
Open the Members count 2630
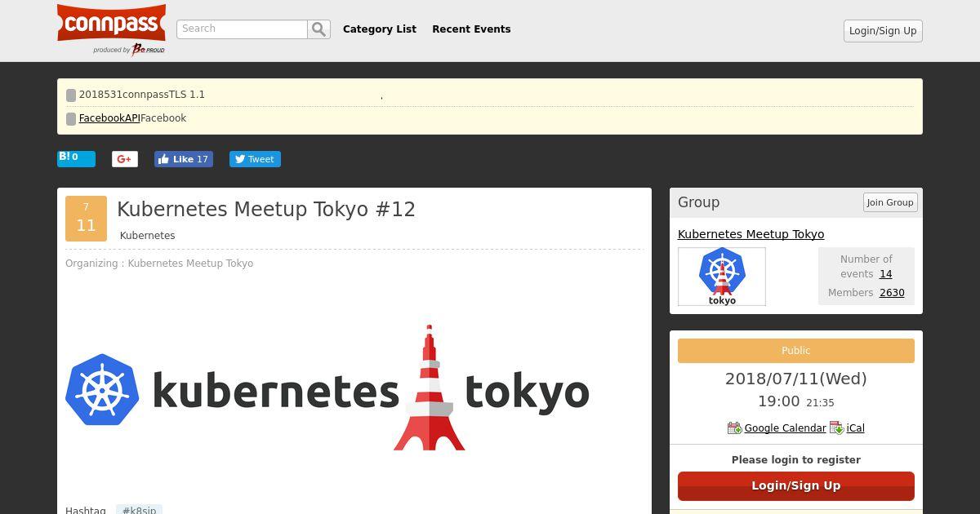[x=892, y=293]
